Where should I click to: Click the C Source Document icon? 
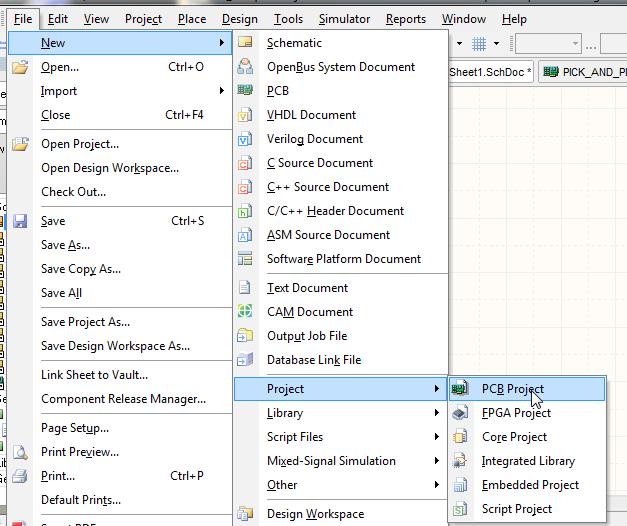point(245,163)
